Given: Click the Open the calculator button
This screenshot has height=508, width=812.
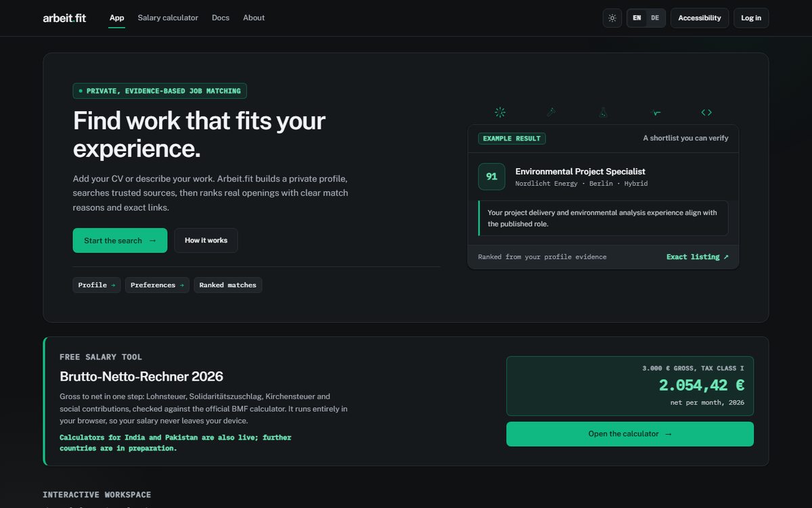Looking at the screenshot, I should [x=630, y=434].
